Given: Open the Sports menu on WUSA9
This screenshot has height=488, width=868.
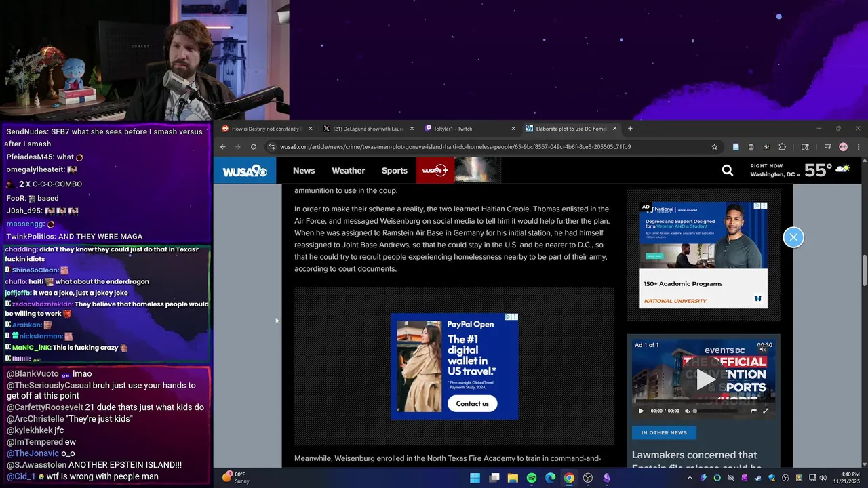Looking at the screenshot, I should click(x=394, y=171).
